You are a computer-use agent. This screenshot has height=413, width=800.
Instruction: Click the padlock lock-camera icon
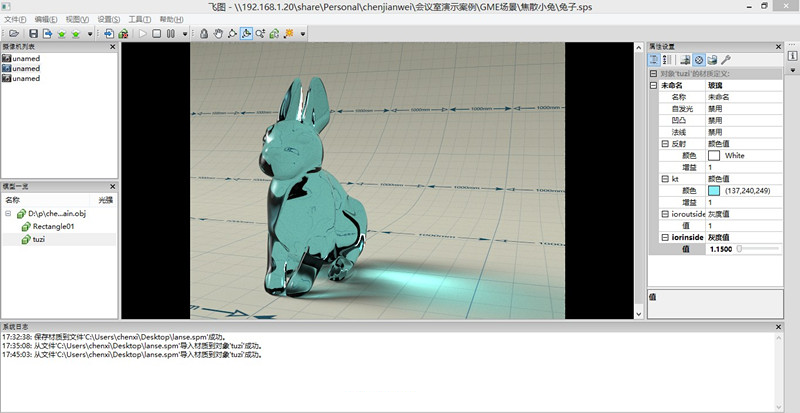pos(204,34)
